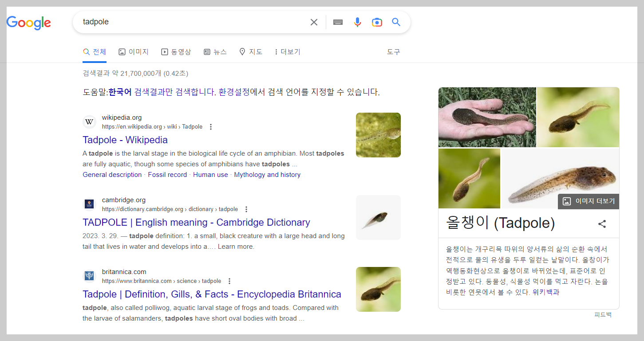Click the result count text 검색결과 약 21,700,000개
Screen dimensions: 644x341
pos(122,74)
